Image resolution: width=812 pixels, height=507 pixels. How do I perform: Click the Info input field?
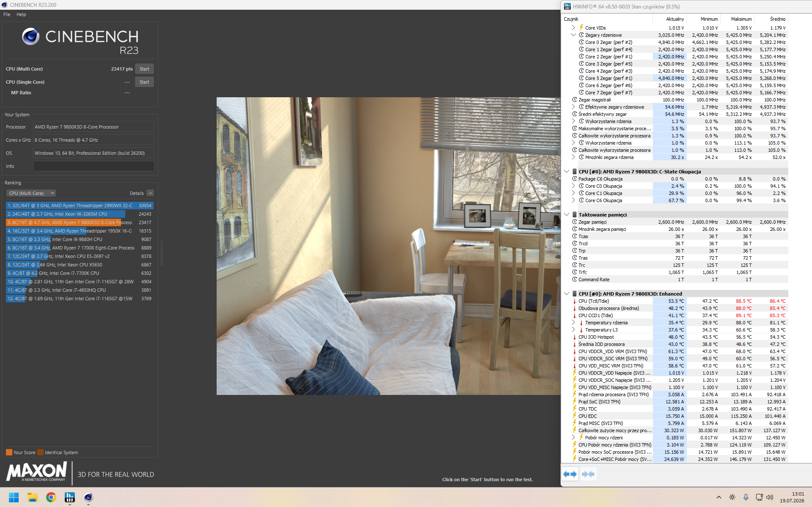click(94, 166)
